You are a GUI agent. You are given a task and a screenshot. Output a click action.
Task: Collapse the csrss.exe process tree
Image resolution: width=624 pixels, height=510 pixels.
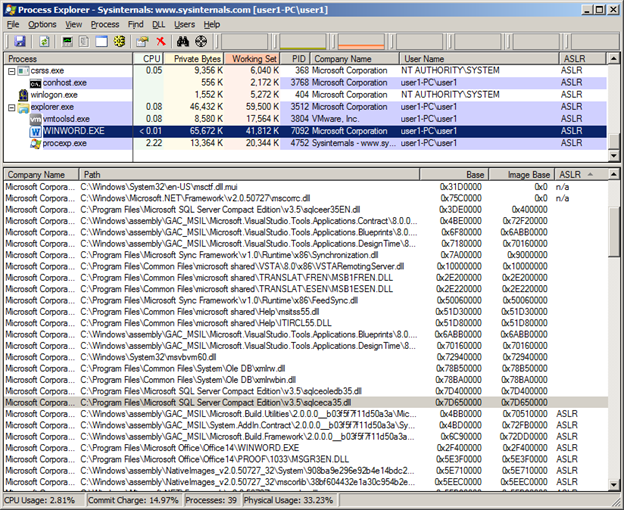pos(11,71)
